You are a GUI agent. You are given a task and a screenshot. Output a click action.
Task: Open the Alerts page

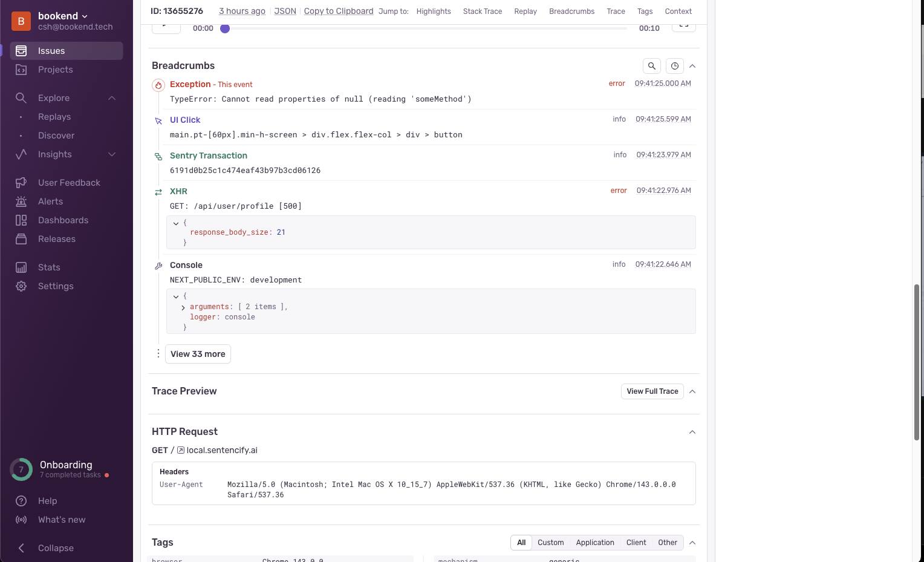[50, 201]
